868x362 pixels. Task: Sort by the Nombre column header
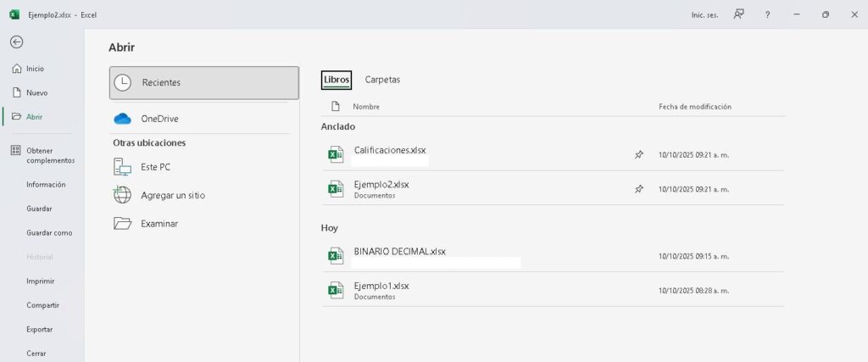[366, 107]
